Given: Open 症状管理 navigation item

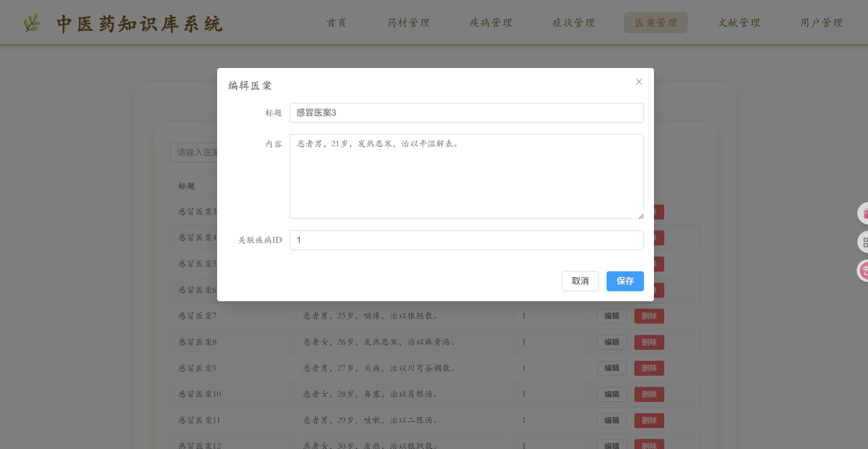Looking at the screenshot, I should pos(573,23).
